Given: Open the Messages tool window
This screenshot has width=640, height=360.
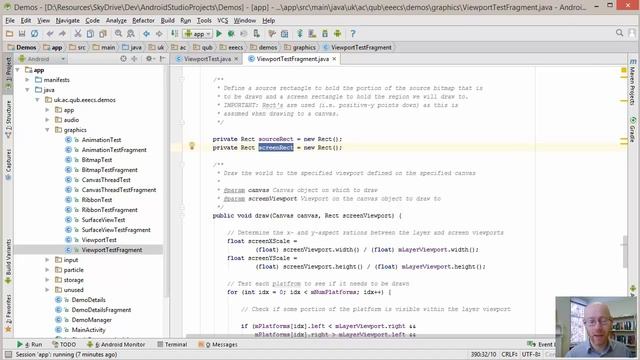Looking at the screenshot, I should (x=218, y=344).
